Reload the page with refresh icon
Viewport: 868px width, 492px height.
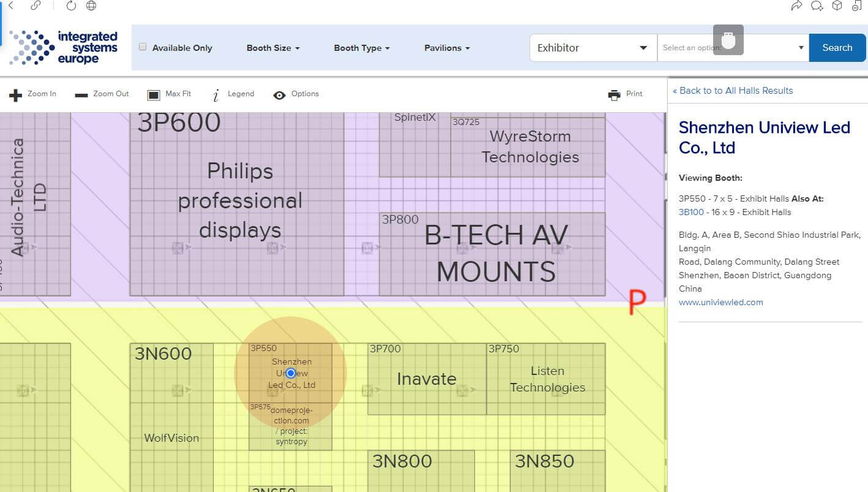pyautogui.click(x=71, y=6)
